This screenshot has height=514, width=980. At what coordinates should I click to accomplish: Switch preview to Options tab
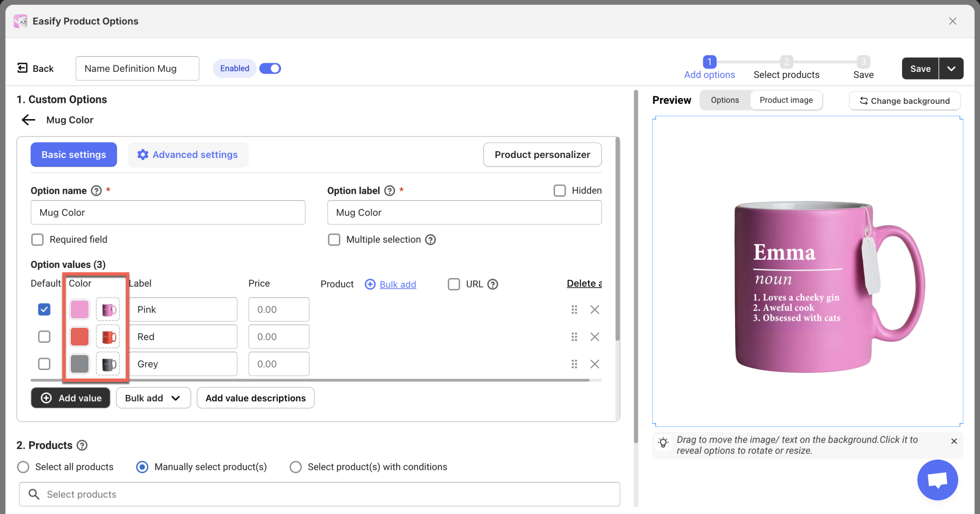tap(724, 100)
